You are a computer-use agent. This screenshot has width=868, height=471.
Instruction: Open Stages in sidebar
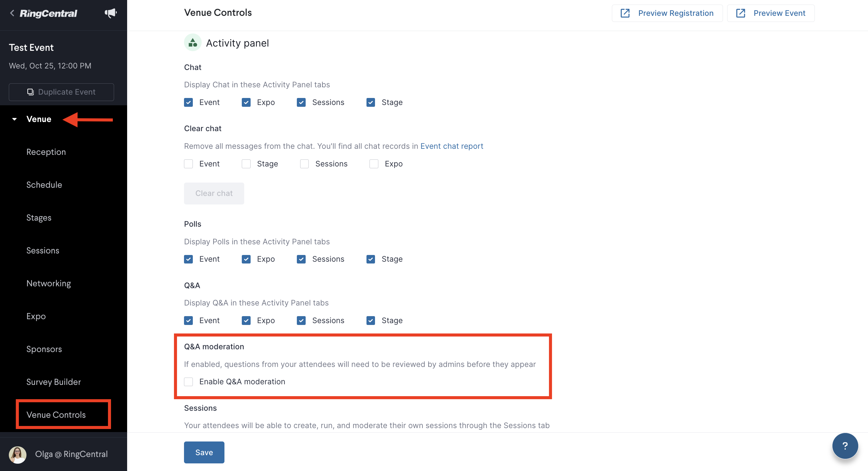(39, 218)
